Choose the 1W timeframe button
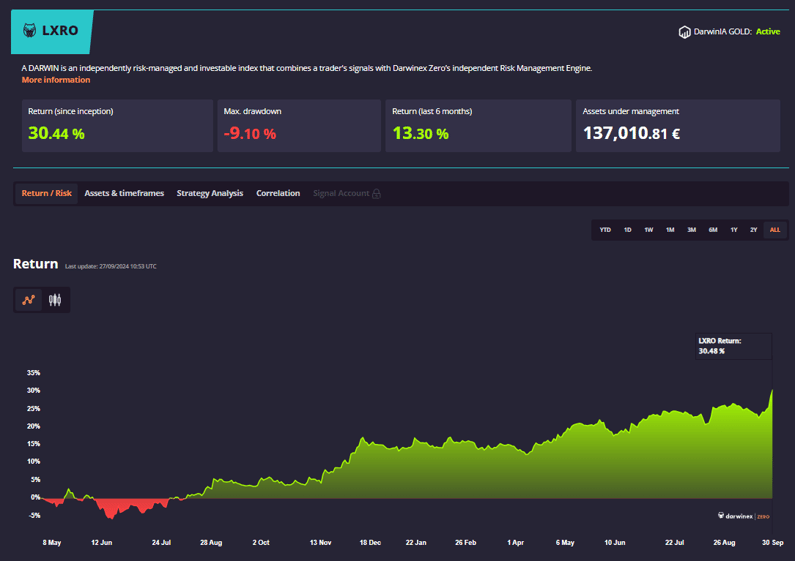The image size is (795, 561). pyautogui.click(x=648, y=230)
